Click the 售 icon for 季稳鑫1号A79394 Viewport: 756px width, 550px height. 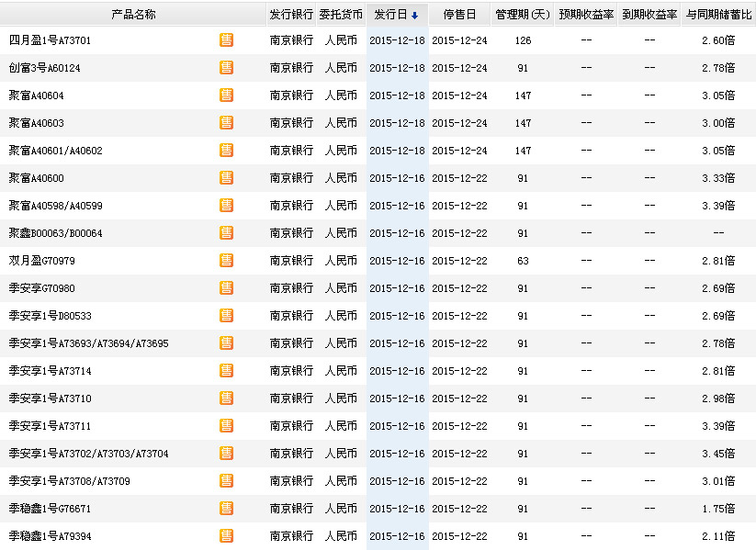pyautogui.click(x=226, y=535)
